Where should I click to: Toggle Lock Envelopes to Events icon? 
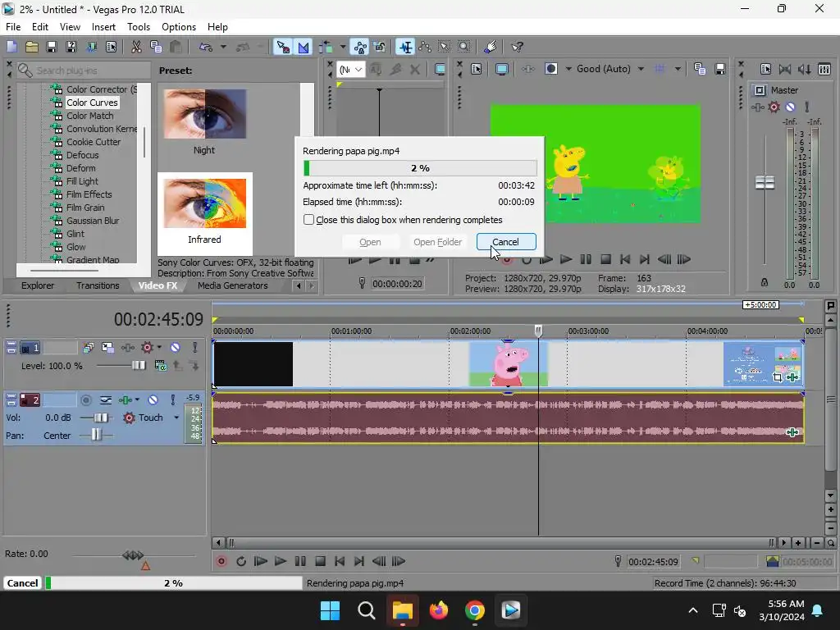[x=360, y=47]
